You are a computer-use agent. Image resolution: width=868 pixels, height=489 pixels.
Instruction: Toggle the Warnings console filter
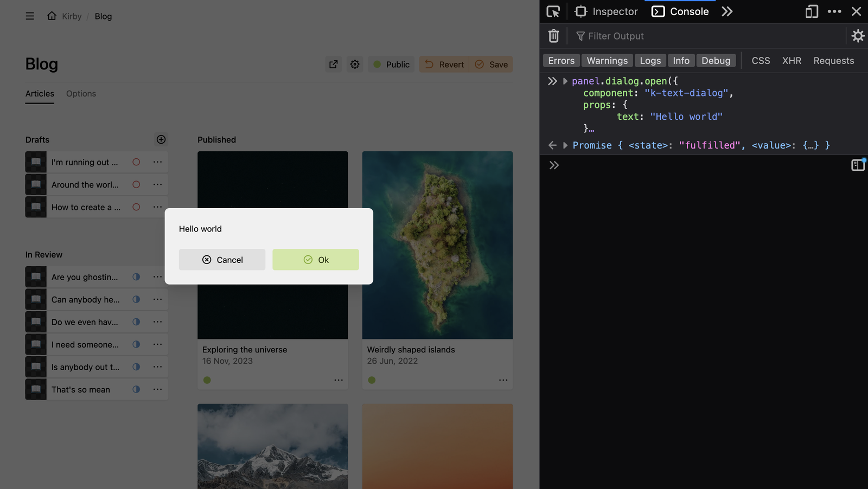[x=607, y=61]
